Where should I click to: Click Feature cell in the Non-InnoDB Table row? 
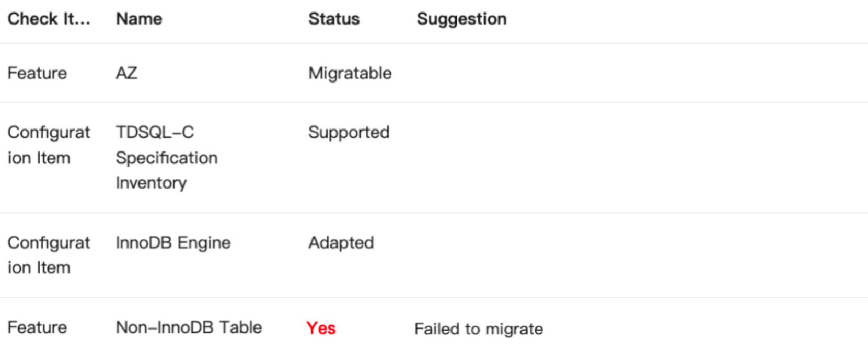[37, 327]
